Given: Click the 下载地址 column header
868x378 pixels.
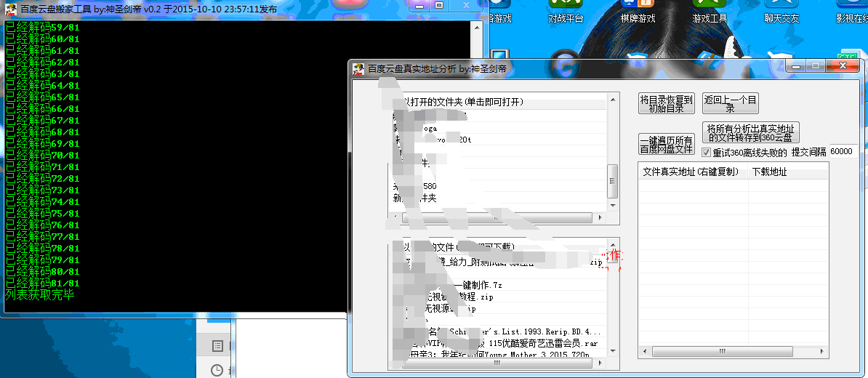Looking at the screenshot, I should (x=788, y=172).
